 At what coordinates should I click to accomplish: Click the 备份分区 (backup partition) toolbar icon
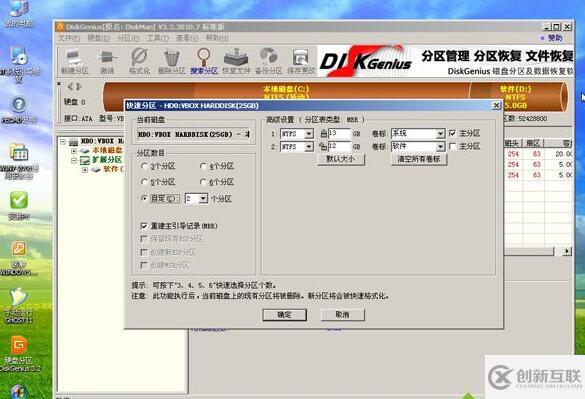point(268,61)
